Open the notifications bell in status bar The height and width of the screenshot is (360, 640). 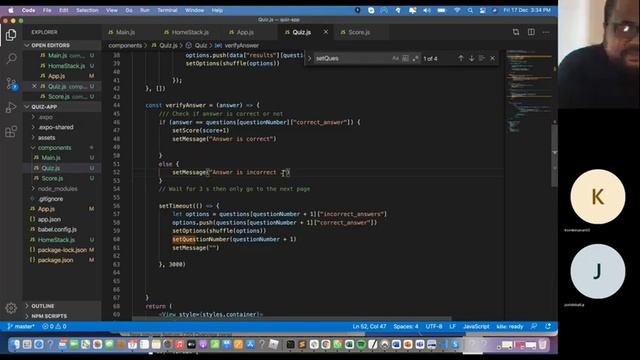coord(548,327)
